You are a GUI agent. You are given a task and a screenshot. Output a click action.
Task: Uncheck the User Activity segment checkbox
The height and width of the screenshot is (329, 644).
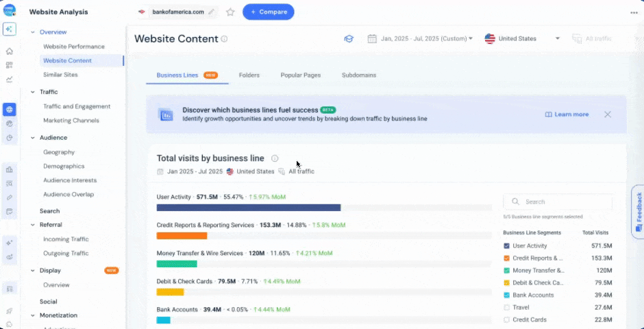click(x=506, y=245)
